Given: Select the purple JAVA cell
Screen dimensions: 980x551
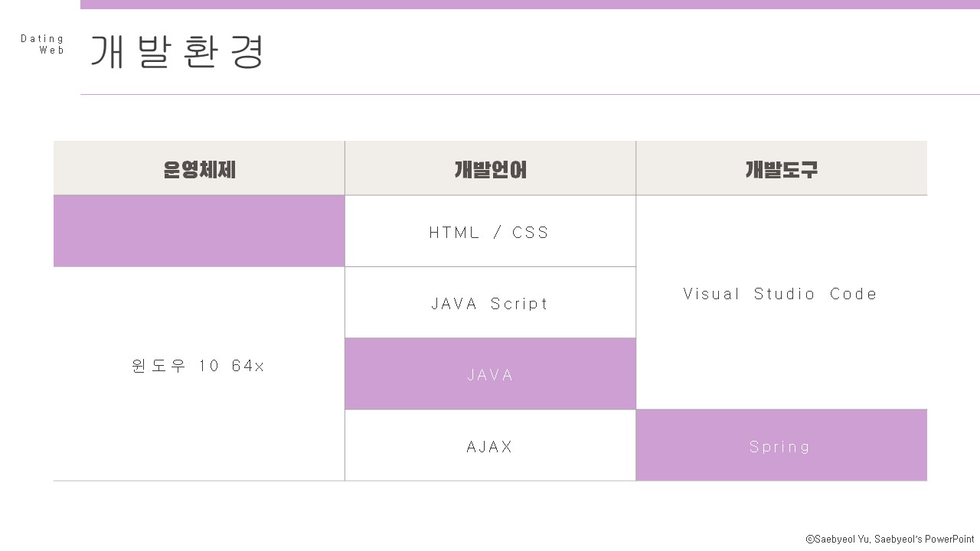Looking at the screenshot, I should pos(490,374).
